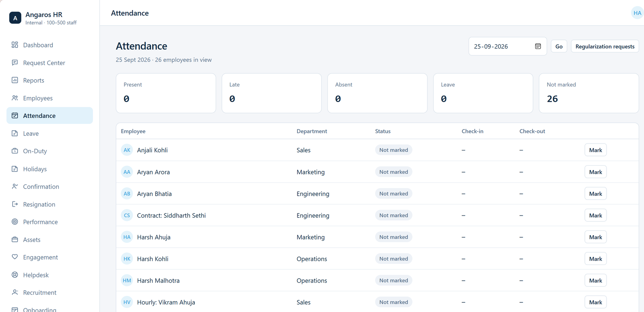Open Performance from the sidebar
This screenshot has width=644, height=312.
[x=50, y=222]
